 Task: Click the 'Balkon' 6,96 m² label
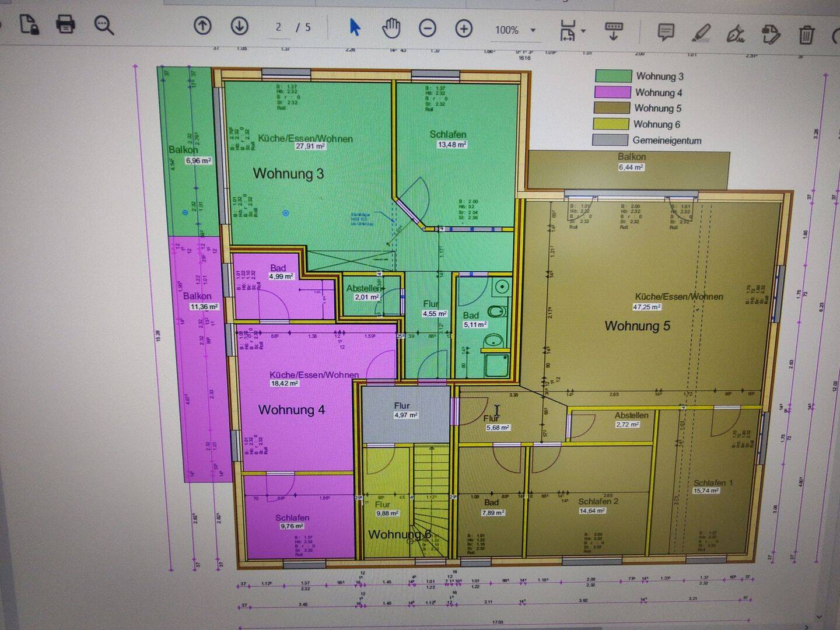point(183,150)
